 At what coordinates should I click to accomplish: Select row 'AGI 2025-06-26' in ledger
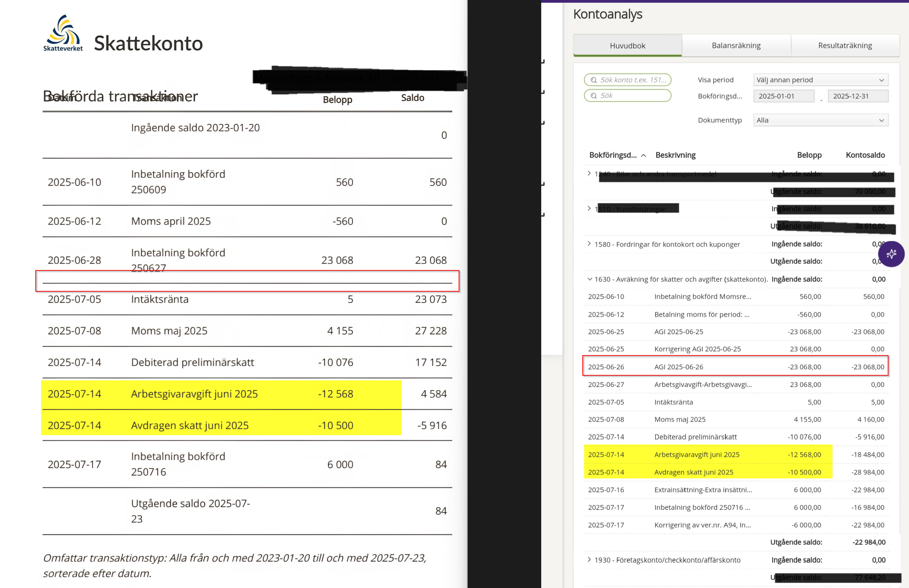[x=736, y=367]
